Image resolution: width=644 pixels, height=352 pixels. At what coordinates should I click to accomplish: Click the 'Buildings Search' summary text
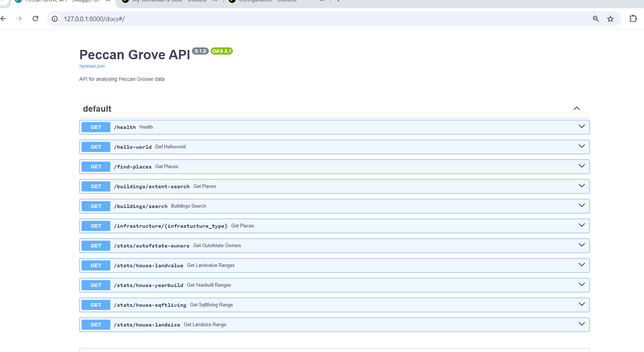[189, 206]
